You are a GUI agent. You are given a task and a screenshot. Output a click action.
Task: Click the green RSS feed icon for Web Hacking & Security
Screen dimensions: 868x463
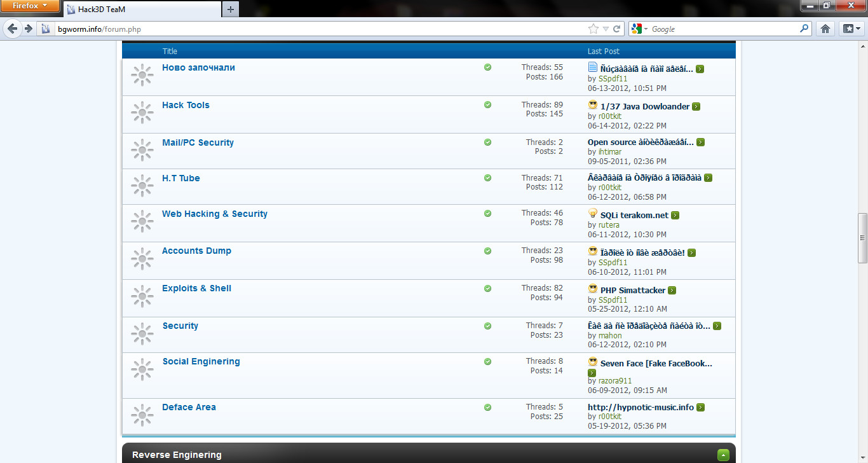pos(487,213)
